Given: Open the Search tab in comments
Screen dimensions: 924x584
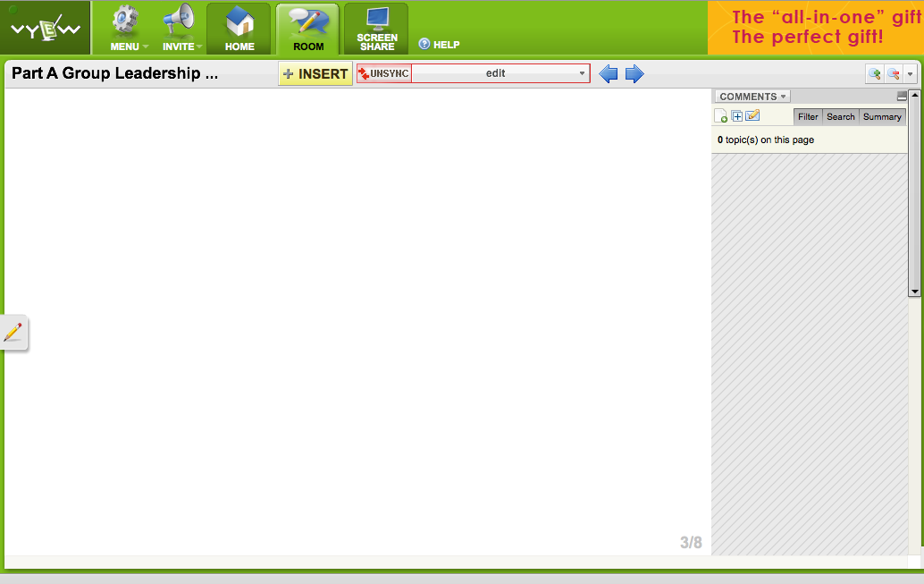Looking at the screenshot, I should 840,117.
